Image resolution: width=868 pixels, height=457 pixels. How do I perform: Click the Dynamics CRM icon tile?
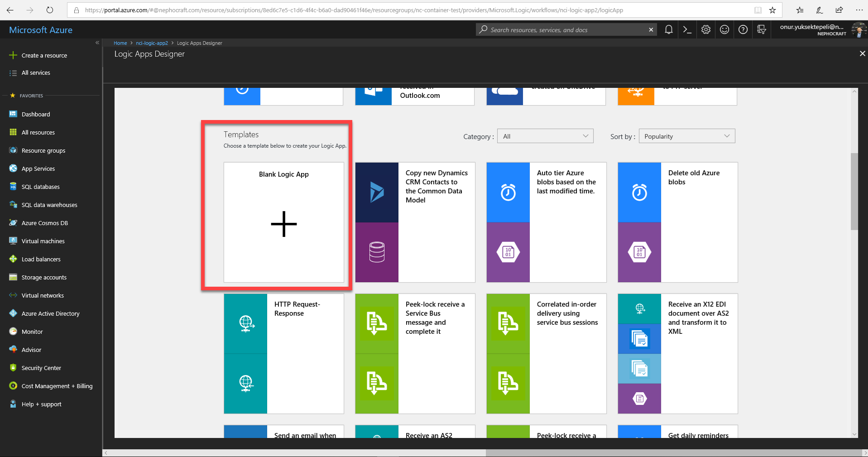coord(377,192)
